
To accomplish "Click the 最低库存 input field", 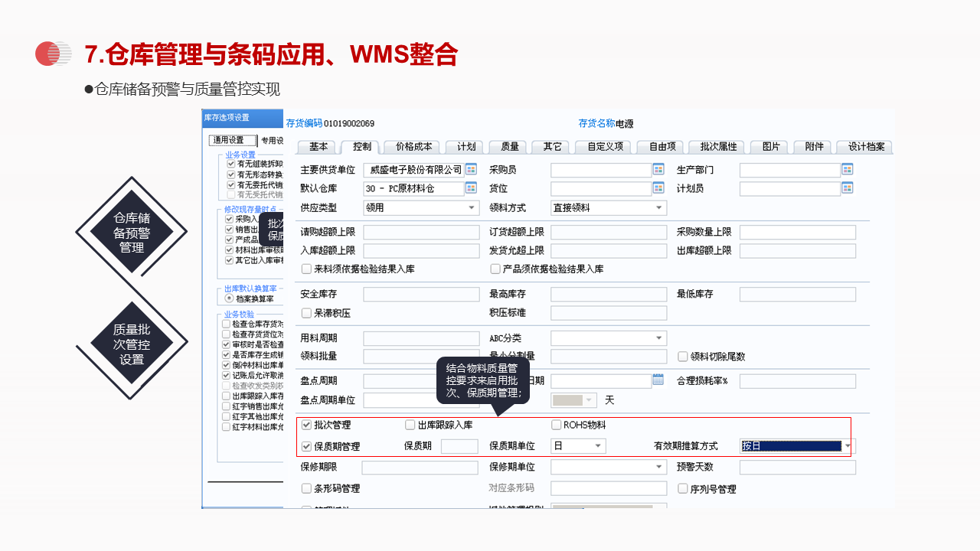I will 798,294.
